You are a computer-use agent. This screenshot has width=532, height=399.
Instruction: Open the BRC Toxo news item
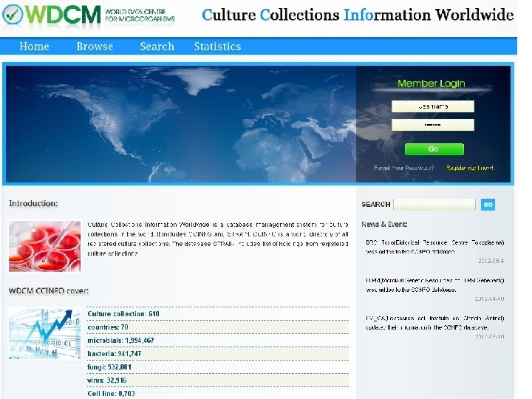(x=435, y=247)
